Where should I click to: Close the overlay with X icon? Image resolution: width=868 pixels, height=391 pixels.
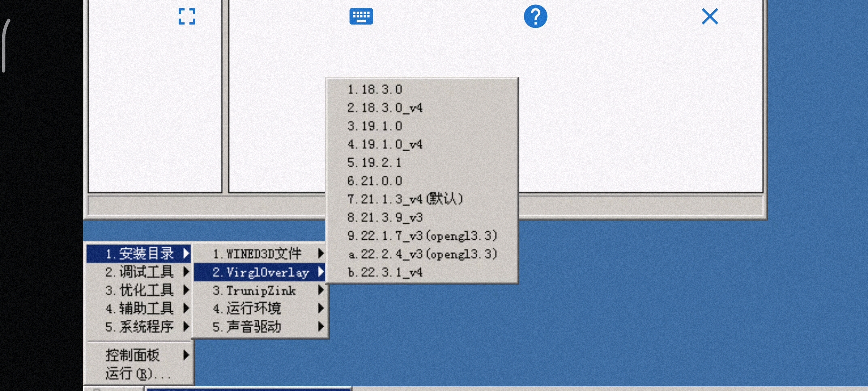click(710, 16)
